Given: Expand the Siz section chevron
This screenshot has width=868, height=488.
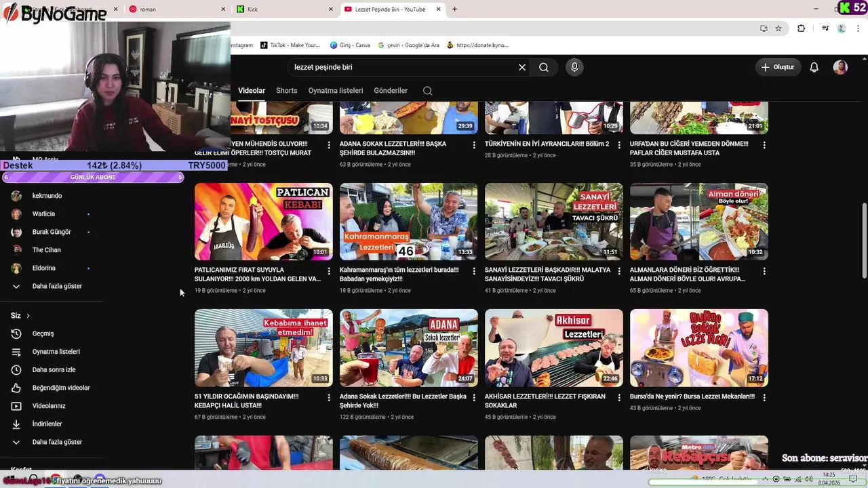Looking at the screenshot, I should coord(28,316).
